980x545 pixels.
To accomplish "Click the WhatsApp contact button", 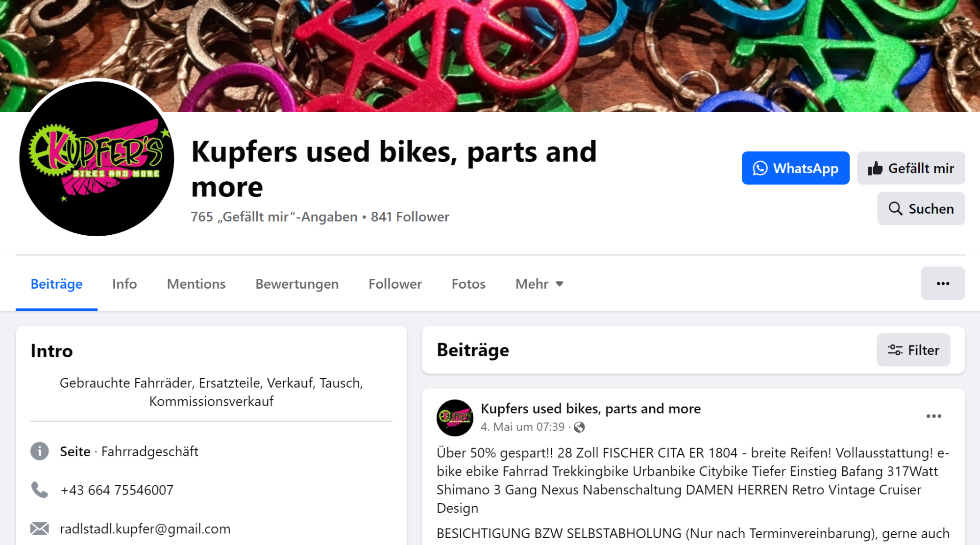I will (795, 168).
